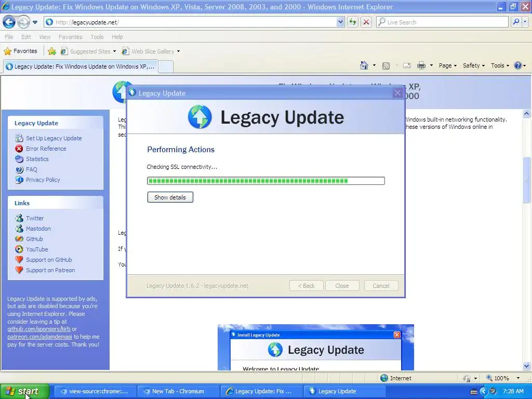The height and width of the screenshot is (399, 532).
Task: Click the Add to Favorites Bar icon
Action: click(x=52, y=51)
